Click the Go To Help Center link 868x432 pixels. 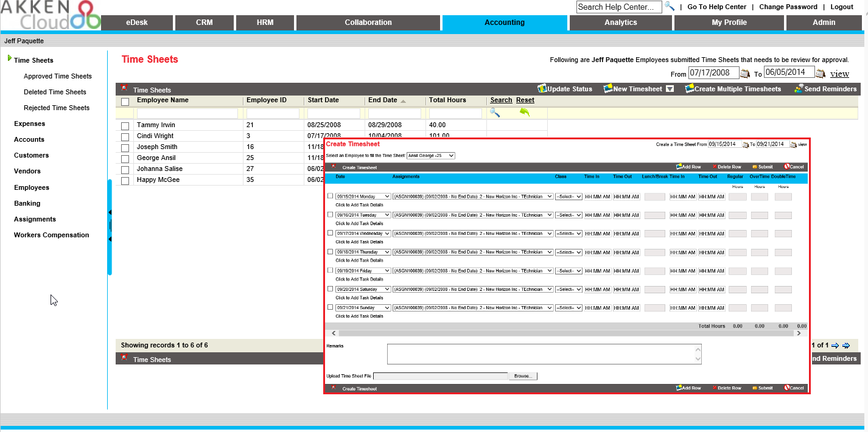(x=716, y=7)
